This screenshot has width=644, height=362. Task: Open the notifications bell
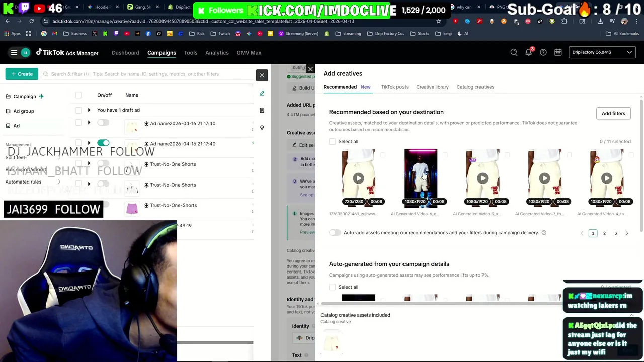[529, 52]
